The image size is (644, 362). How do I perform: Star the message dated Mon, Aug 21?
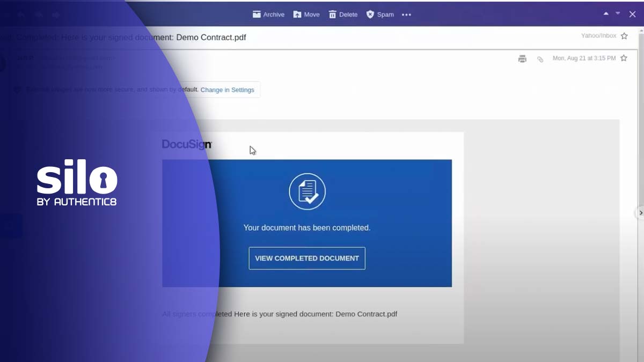click(624, 58)
